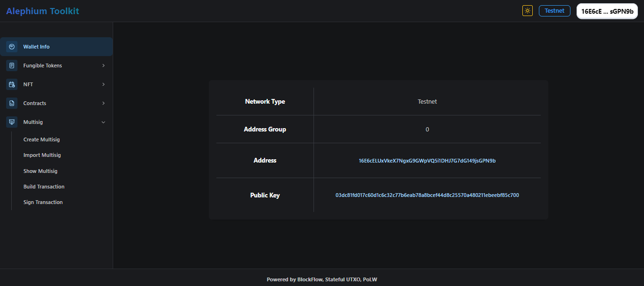Click the Wallet Info gauge icon
Viewport: 644px width, 286px height.
click(x=12, y=47)
